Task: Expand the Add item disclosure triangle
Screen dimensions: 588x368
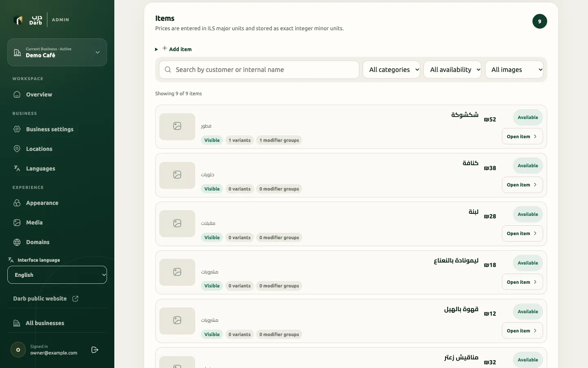Action: [156, 49]
